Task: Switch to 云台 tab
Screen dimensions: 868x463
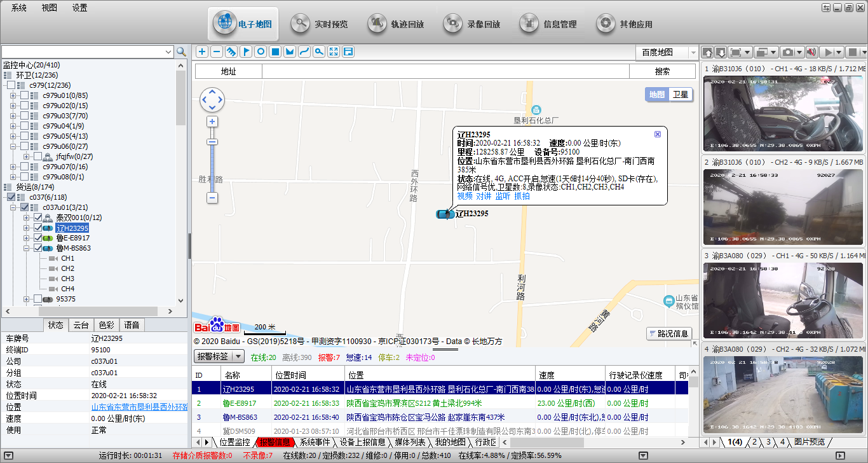Action: point(81,325)
